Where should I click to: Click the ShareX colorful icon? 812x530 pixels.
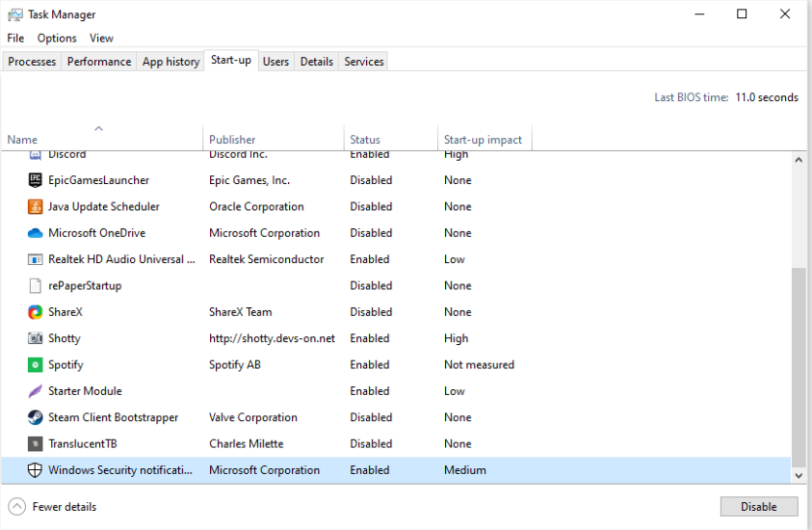coord(35,312)
